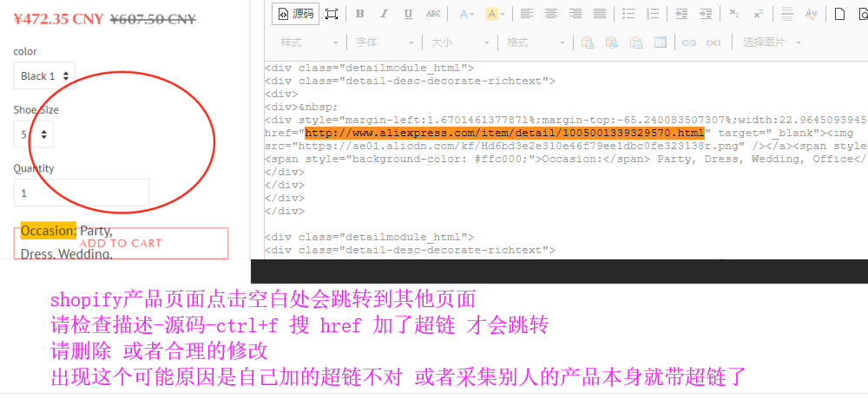
Task: Click the Occasion background-color span line
Action: [566, 159]
